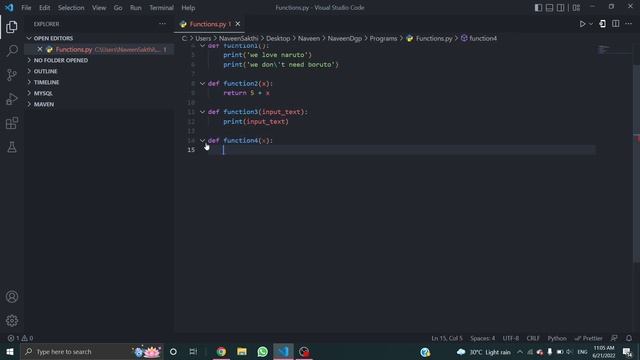Click the Prettier status bar item
The image size is (640, 360).
pos(588,338)
